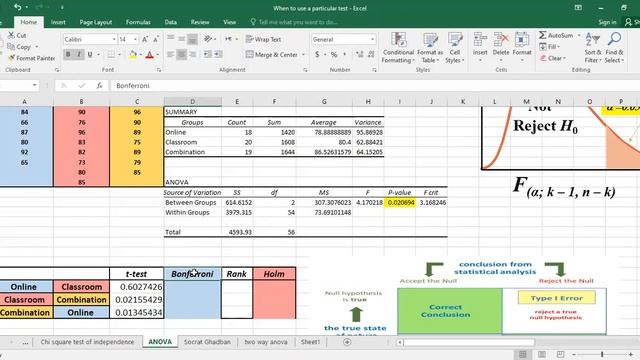The height and width of the screenshot is (360, 640).
Task: Switch to Formulas ribbon tab
Action: click(138, 22)
